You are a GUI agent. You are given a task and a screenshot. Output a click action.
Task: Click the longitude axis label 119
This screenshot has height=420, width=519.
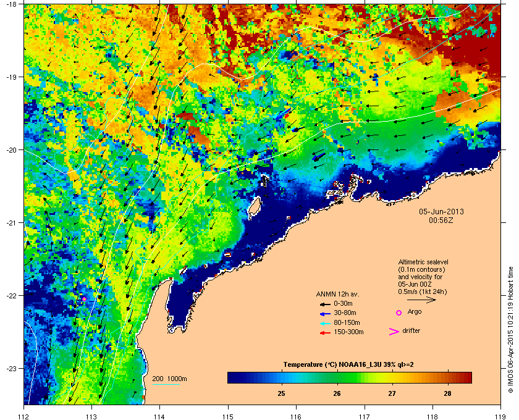[x=500, y=417]
